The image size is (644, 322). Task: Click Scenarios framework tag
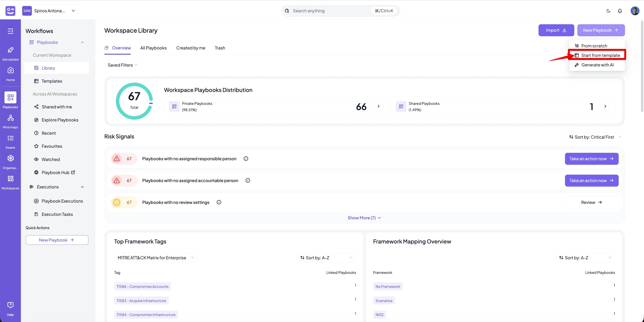point(384,301)
